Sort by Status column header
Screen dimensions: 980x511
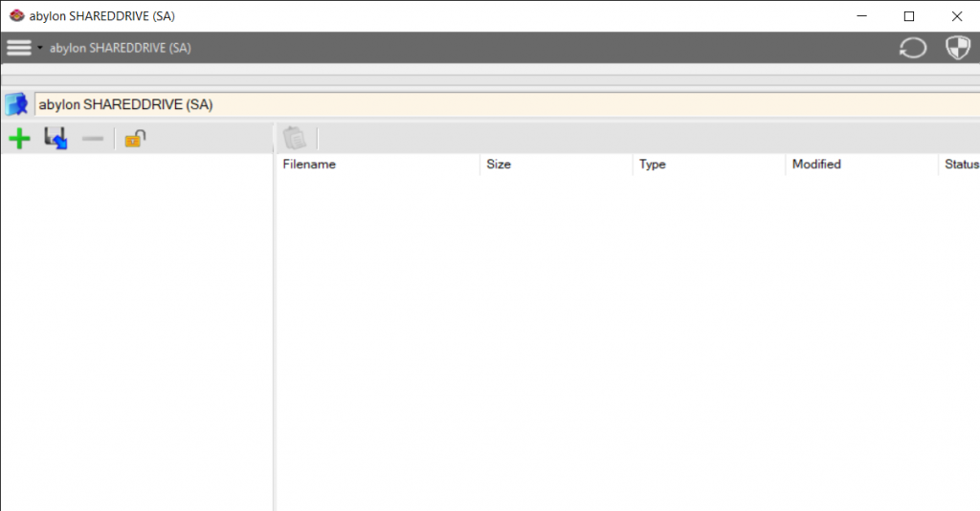point(959,165)
